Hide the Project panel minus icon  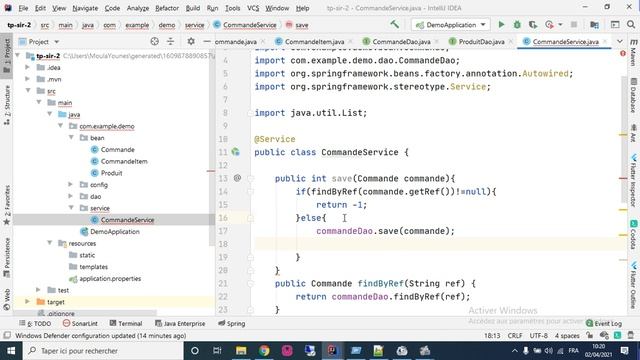pos(207,41)
